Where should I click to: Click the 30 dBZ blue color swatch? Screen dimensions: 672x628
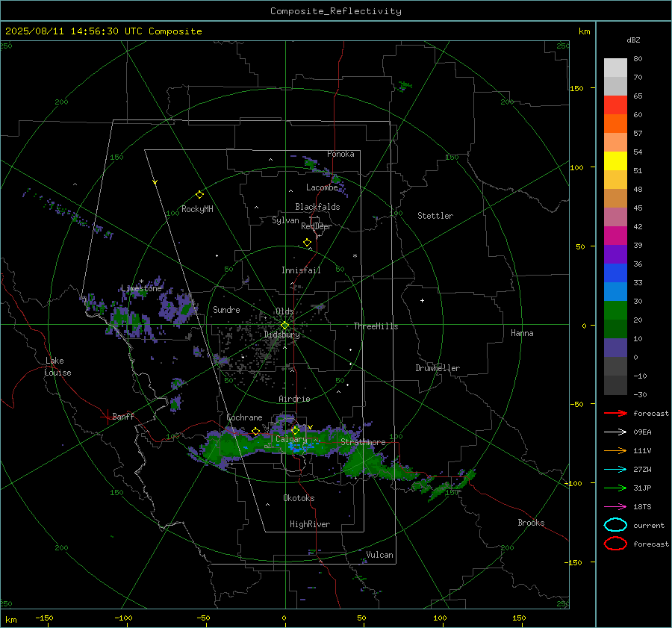pos(615,292)
